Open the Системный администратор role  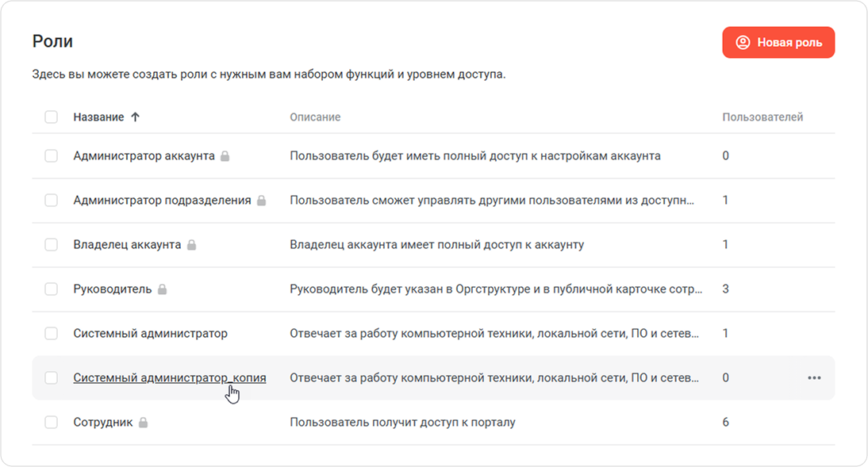coord(150,334)
